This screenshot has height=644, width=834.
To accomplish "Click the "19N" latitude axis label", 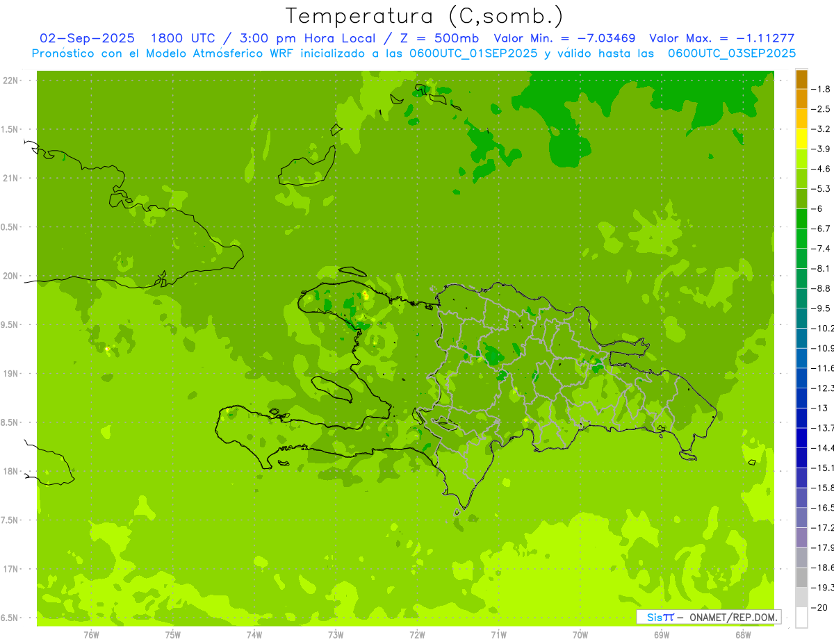I will click(x=11, y=373).
